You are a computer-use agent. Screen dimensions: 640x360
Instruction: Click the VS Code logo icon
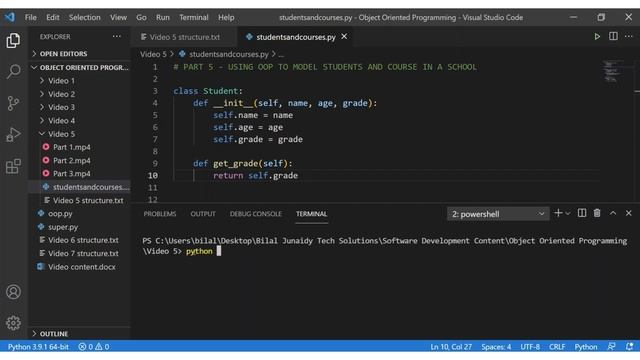(10, 17)
